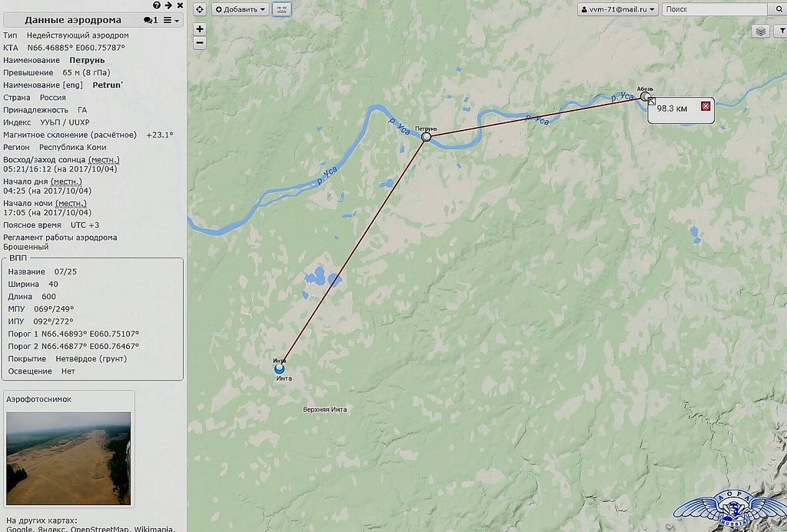Remove the 98.3 км measurement with red X
This screenshot has width=787, height=532.
click(706, 106)
